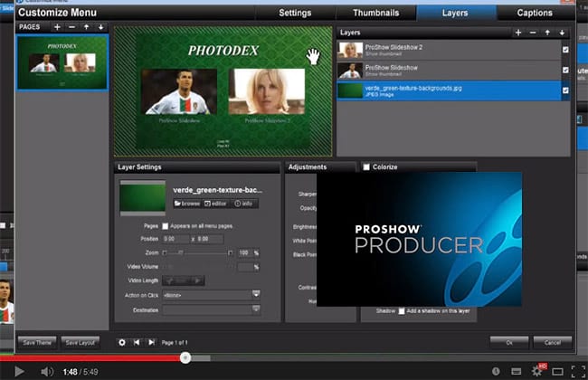Toggle captions in the video player

coord(516,372)
